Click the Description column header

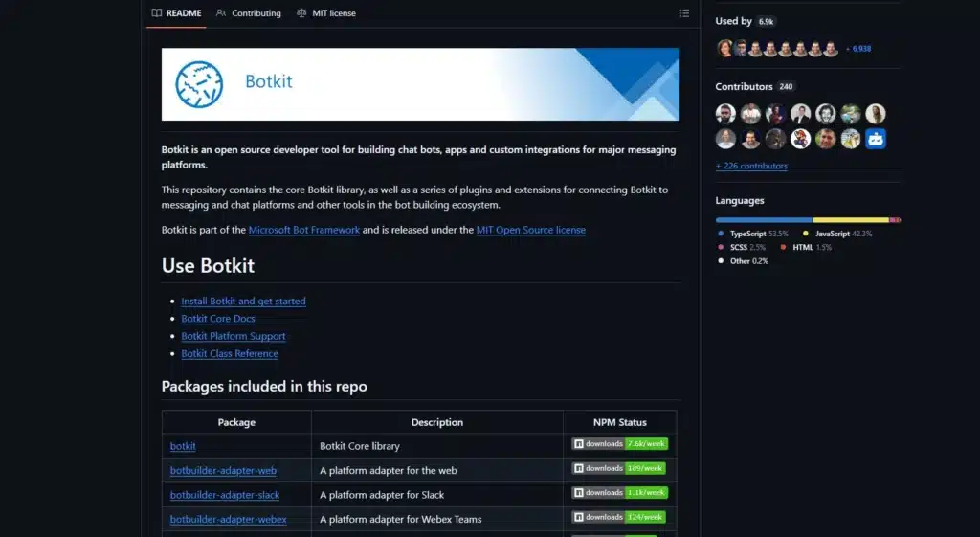(x=436, y=422)
